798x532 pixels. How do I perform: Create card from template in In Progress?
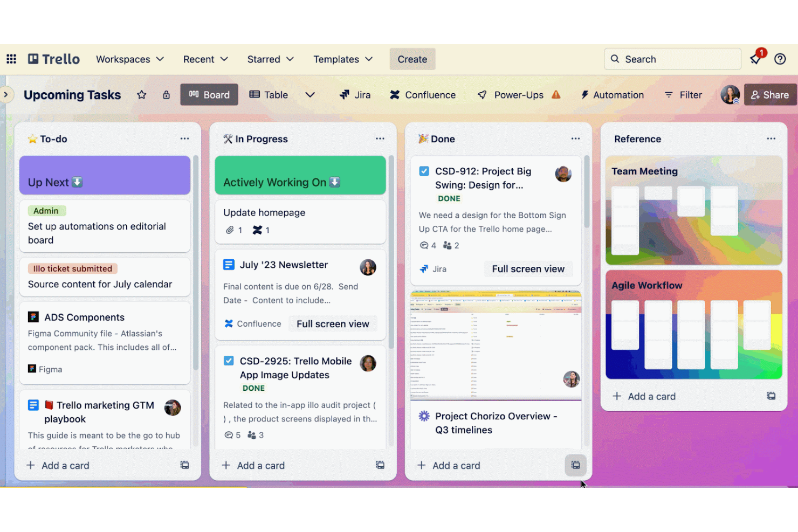[380, 465]
